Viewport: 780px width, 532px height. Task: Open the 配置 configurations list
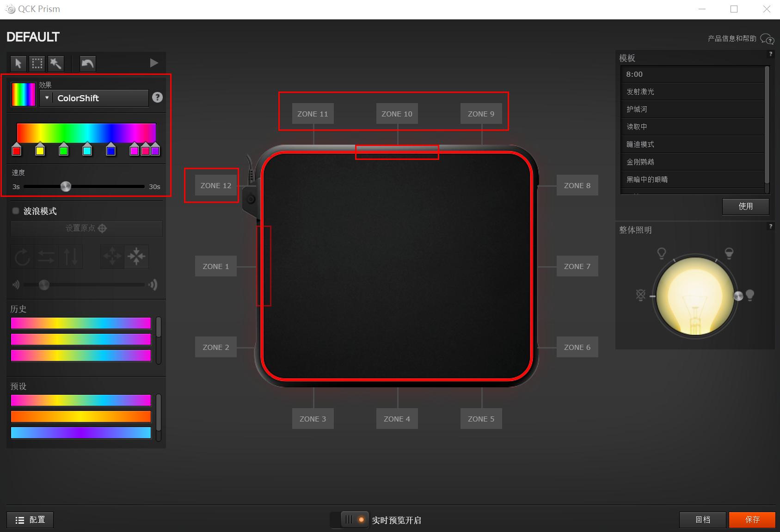pos(30,520)
